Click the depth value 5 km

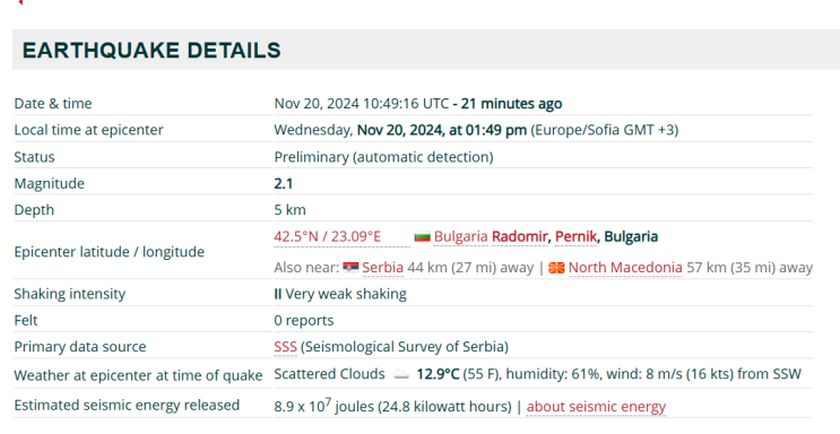coord(290,210)
